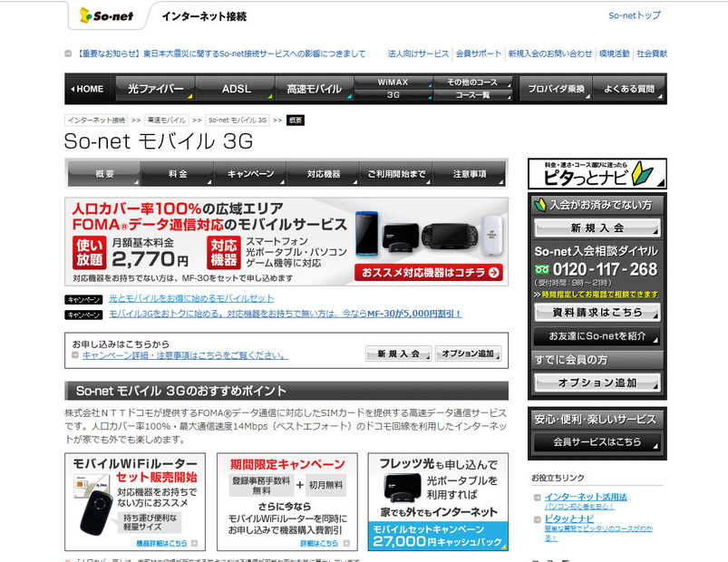Select ADSL navigation item
Viewport: 728px width, 562px height.
[236, 89]
